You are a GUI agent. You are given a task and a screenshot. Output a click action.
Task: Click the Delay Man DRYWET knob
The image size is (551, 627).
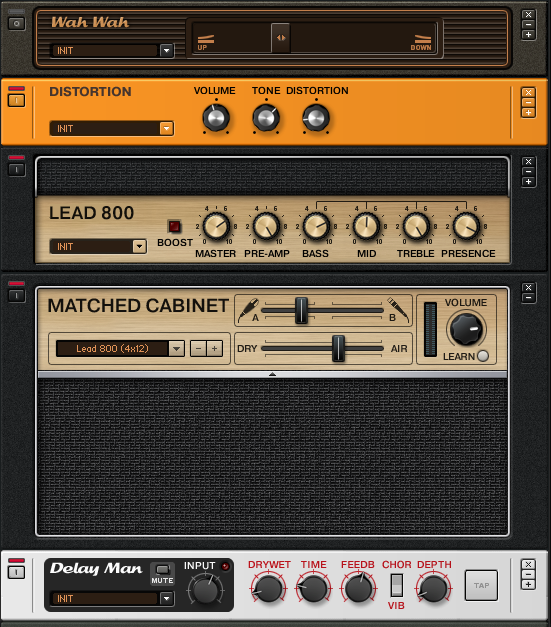[x=268, y=588]
